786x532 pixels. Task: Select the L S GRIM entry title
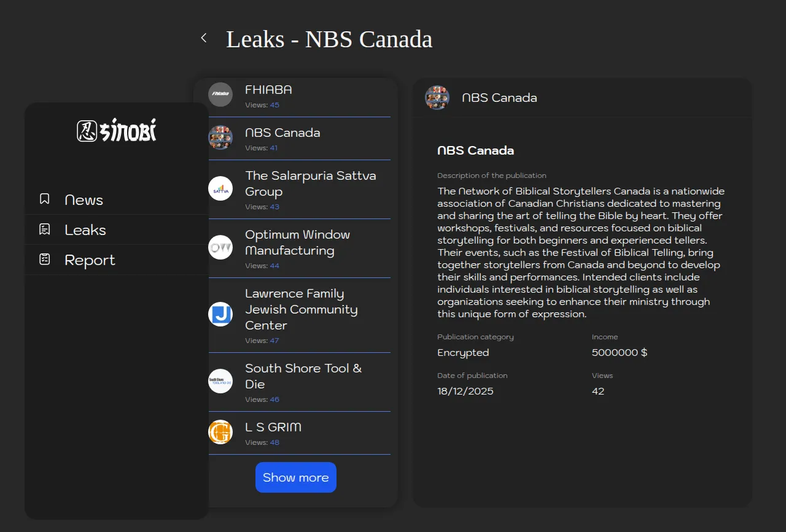click(273, 427)
